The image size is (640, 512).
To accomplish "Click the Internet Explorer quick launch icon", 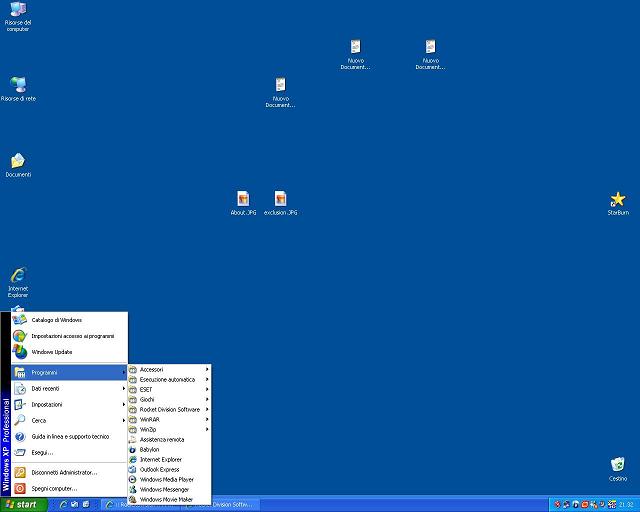I will (63, 505).
